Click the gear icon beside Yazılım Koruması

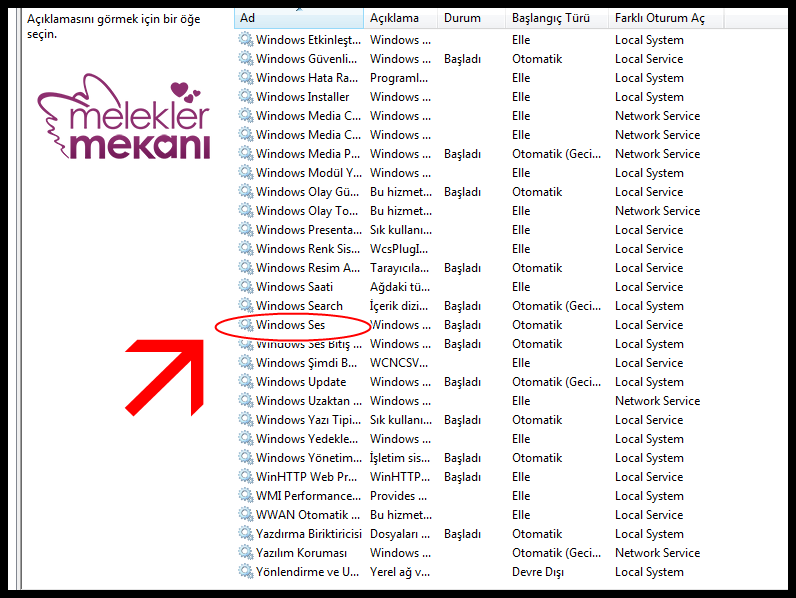click(246, 553)
